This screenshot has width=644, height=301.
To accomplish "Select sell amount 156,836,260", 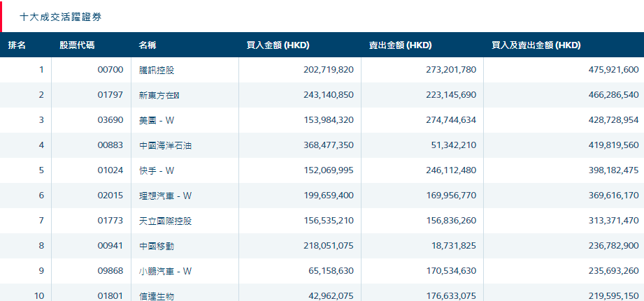I will (x=452, y=221).
